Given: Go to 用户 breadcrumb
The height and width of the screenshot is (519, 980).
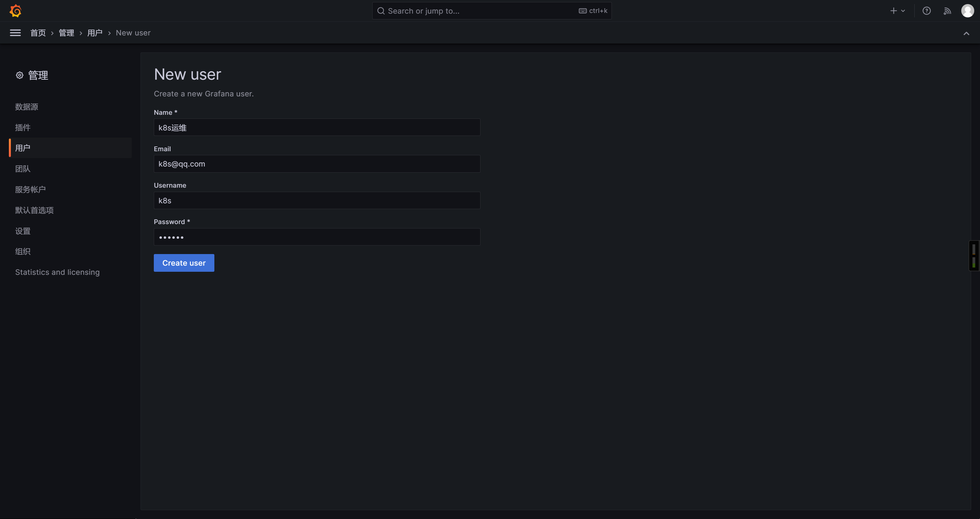Looking at the screenshot, I should point(95,33).
